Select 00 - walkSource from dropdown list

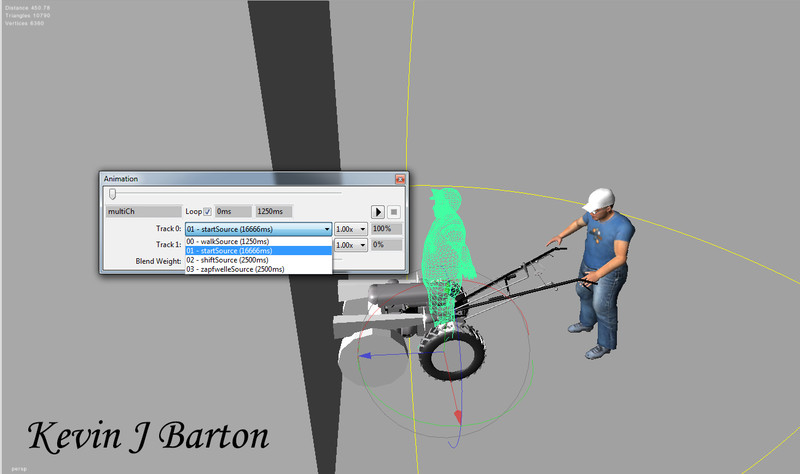point(235,241)
